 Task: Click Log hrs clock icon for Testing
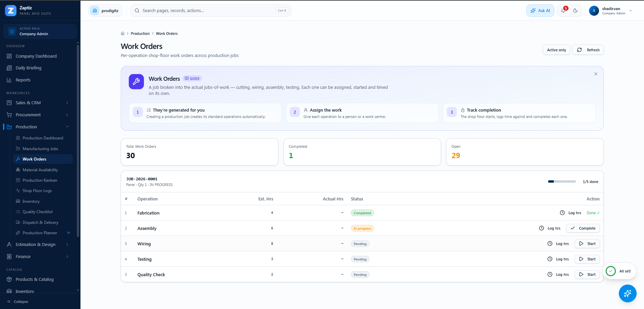(550, 259)
